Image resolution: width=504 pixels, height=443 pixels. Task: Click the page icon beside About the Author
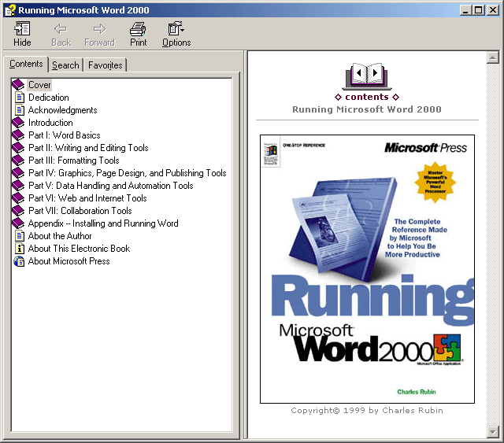[x=20, y=236]
